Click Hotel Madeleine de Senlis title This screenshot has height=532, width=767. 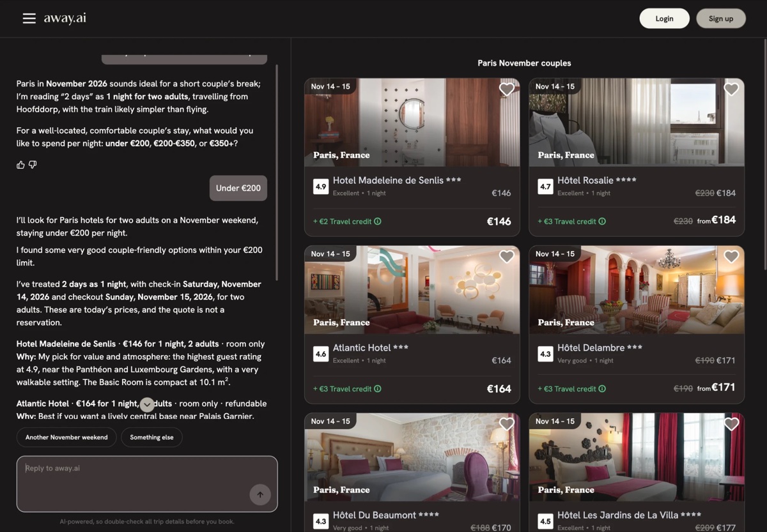coord(388,181)
